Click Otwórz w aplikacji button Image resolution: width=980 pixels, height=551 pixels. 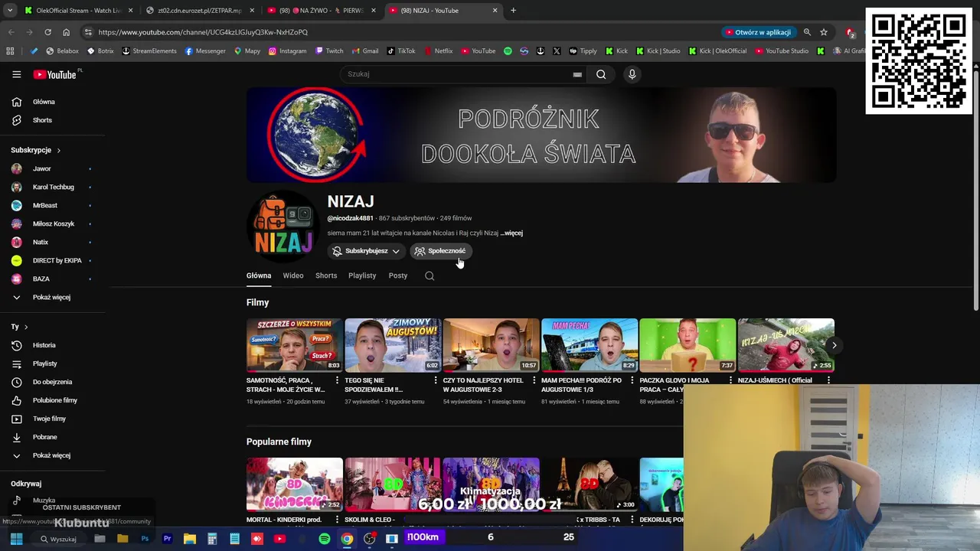(758, 32)
